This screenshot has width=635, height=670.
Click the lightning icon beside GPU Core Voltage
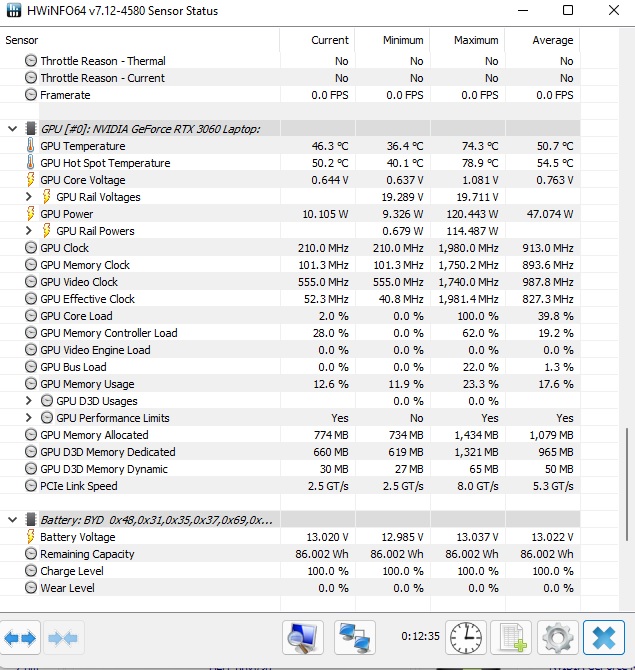(x=30, y=180)
